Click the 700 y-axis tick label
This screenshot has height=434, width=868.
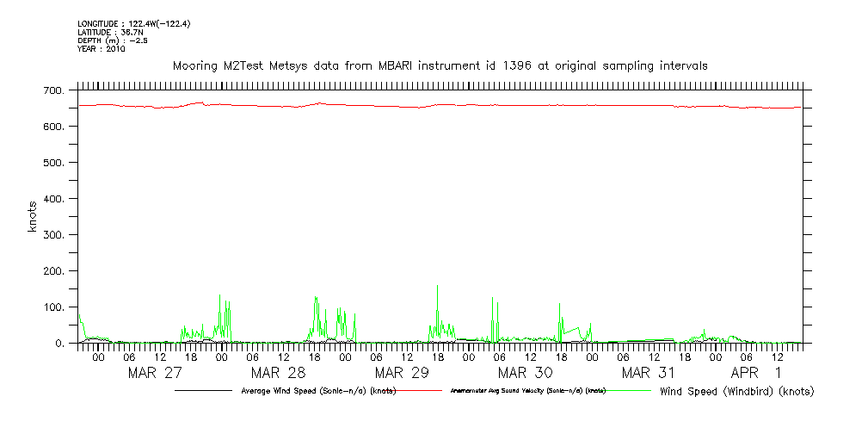point(52,90)
